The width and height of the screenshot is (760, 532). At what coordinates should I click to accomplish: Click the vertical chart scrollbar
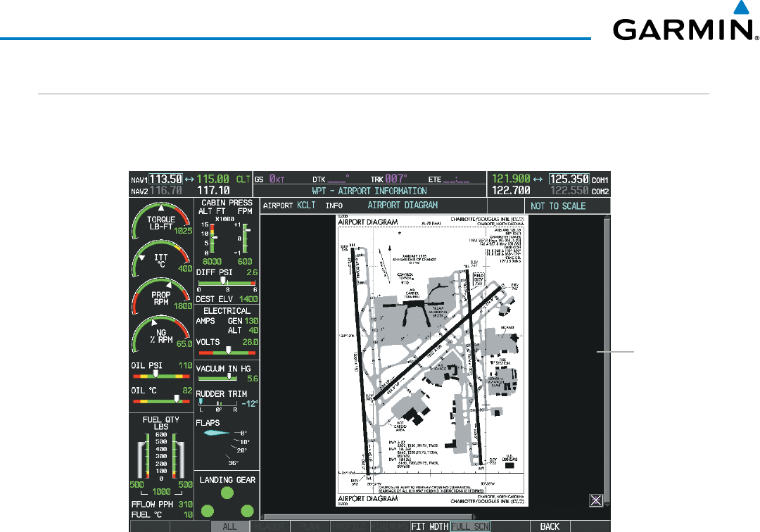point(607,361)
